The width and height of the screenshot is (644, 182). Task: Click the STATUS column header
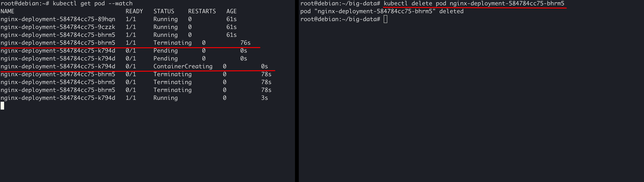[x=164, y=11]
